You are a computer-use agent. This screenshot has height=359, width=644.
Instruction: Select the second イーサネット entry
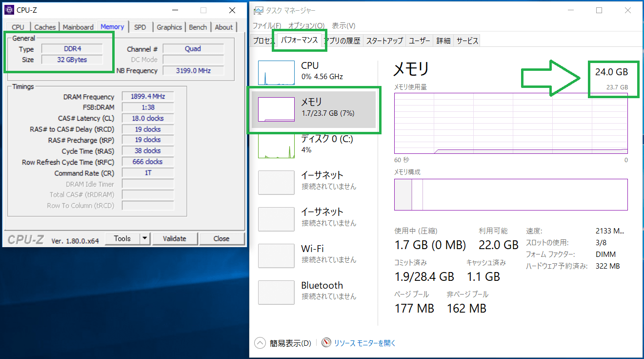(x=314, y=219)
